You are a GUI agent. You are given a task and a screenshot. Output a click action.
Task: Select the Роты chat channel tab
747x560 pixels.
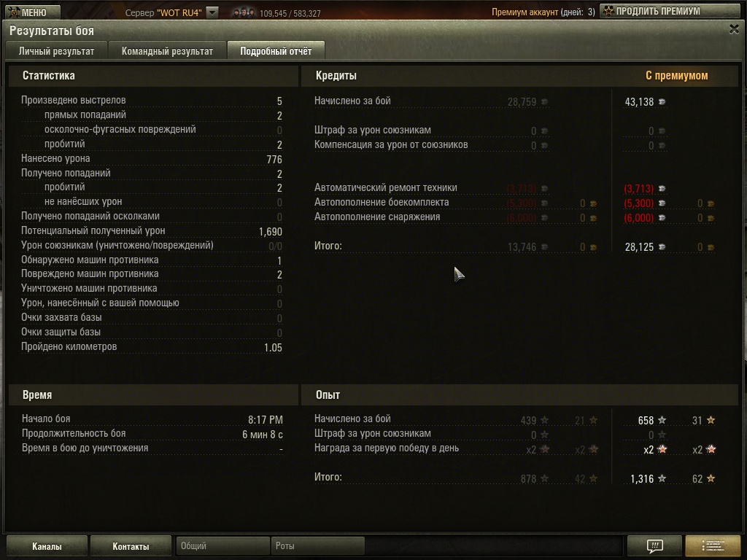click(318, 545)
